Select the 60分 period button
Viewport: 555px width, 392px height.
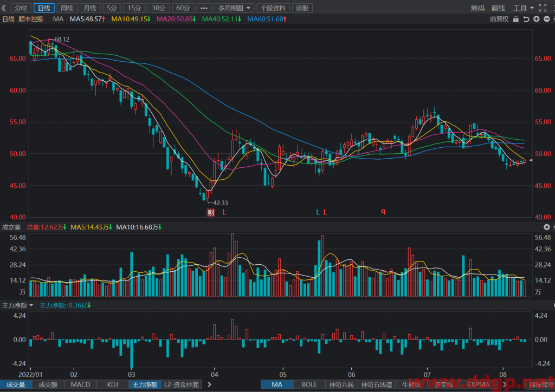tap(183, 8)
